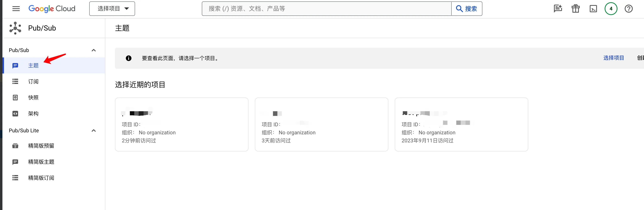Click the 精简版主题 message icon
Screen dimensions: 644x210
click(x=15, y=162)
